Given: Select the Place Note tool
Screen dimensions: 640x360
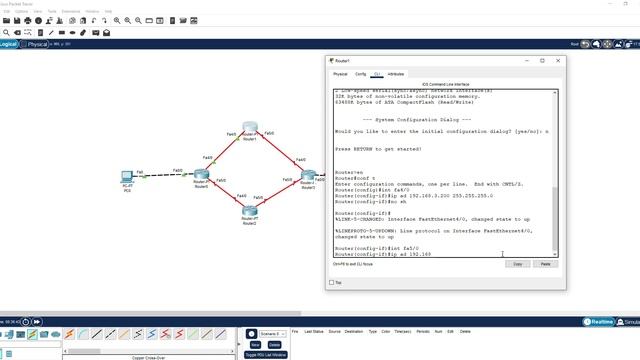Looking at the screenshot, I should [x=40, y=33].
